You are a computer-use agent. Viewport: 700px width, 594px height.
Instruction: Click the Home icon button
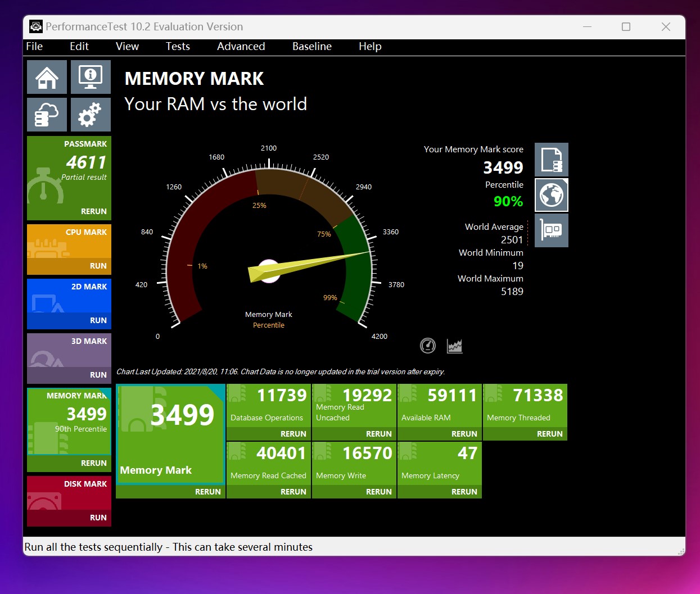click(x=47, y=77)
